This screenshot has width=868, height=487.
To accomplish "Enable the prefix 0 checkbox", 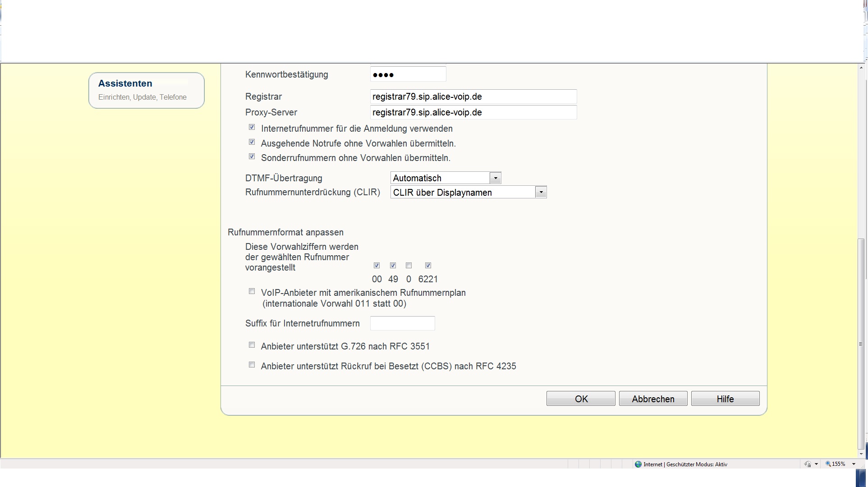I will (x=409, y=266).
